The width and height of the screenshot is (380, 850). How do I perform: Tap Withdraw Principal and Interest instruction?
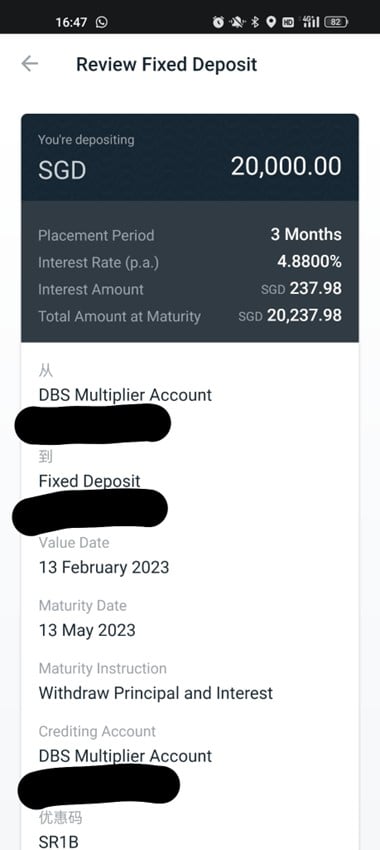[x=156, y=693]
